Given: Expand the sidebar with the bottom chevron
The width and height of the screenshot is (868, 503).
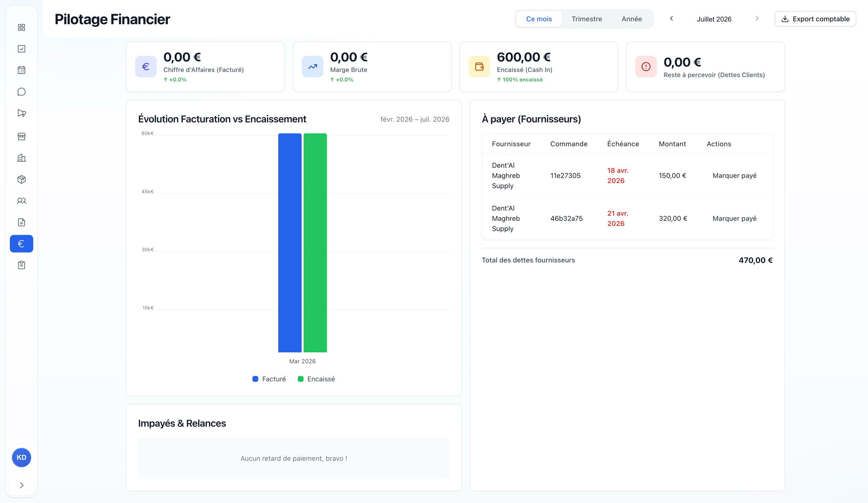Looking at the screenshot, I should 21,485.
